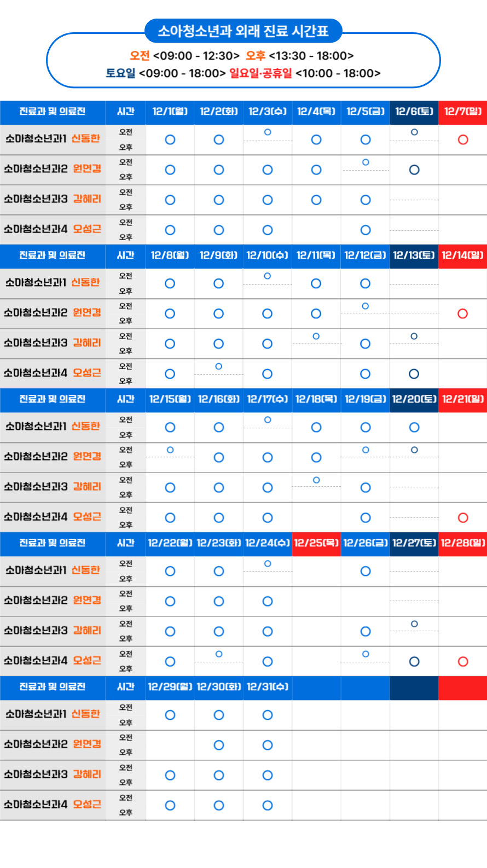
Task: Select 강혜리's small morning circle on 12/11
Action: pyautogui.click(x=316, y=336)
